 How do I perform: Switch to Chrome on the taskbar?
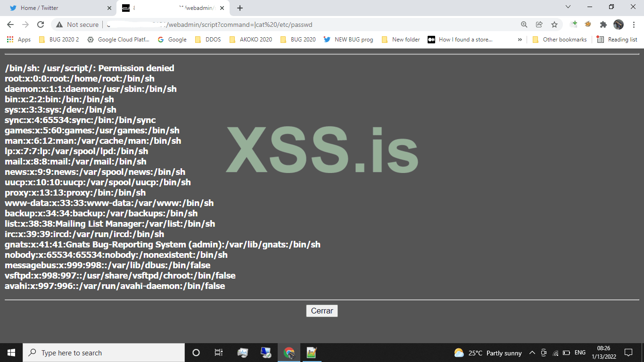click(289, 353)
